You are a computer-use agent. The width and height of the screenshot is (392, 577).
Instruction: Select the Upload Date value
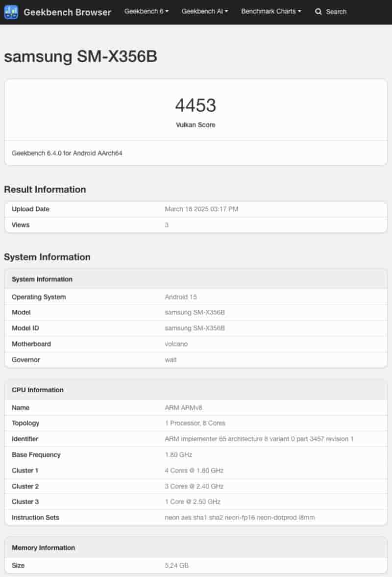click(201, 209)
